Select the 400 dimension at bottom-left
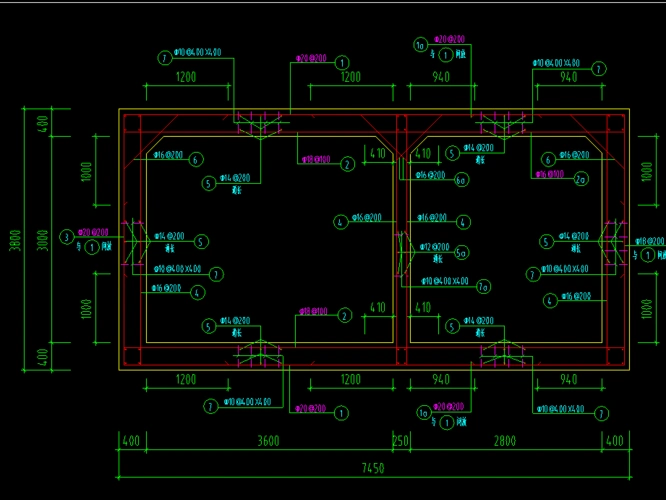 tap(130, 441)
